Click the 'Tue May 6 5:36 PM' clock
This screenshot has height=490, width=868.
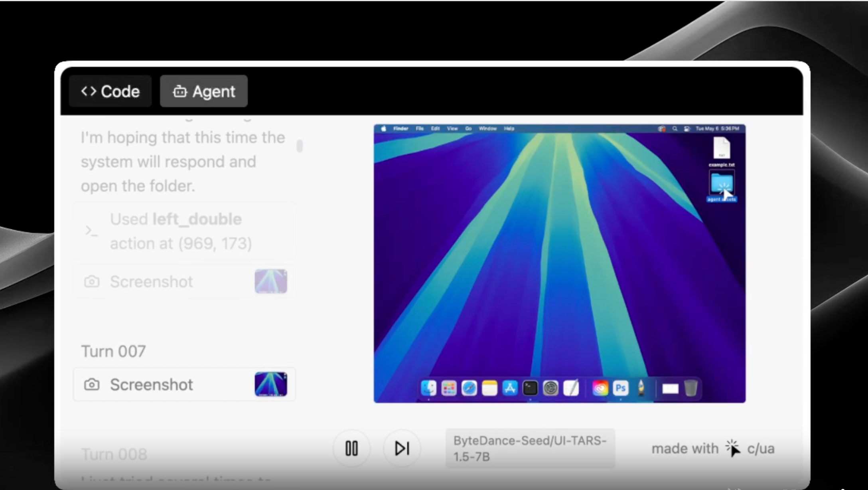tap(718, 128)
